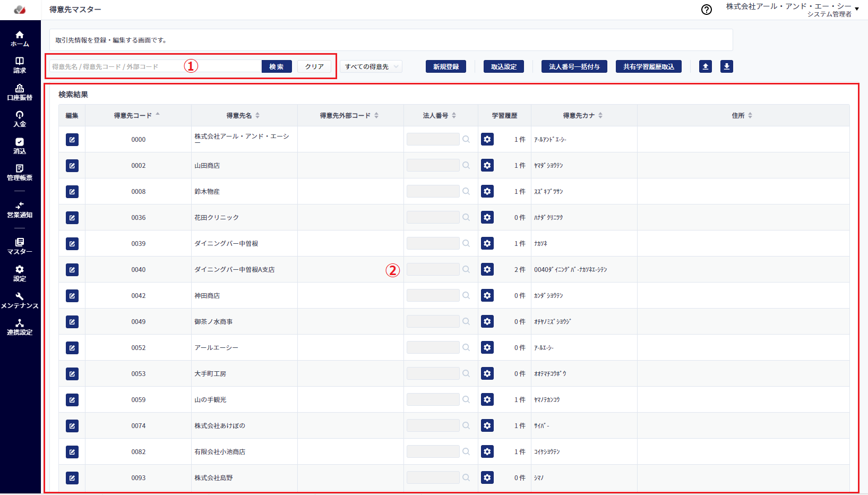Open learning history gear for アールエーシー

[x=487, y=347]
